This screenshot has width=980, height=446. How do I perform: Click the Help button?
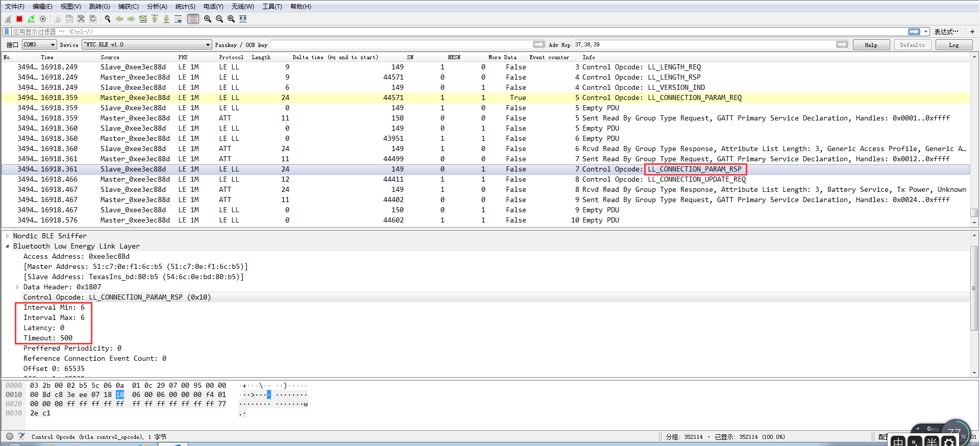pos(871,45)
